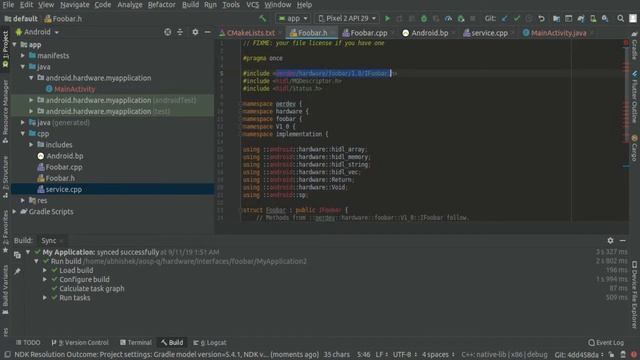Screen dimensions: 640x360
Task: Toggle Structure side panel
Action: point(5,177)
